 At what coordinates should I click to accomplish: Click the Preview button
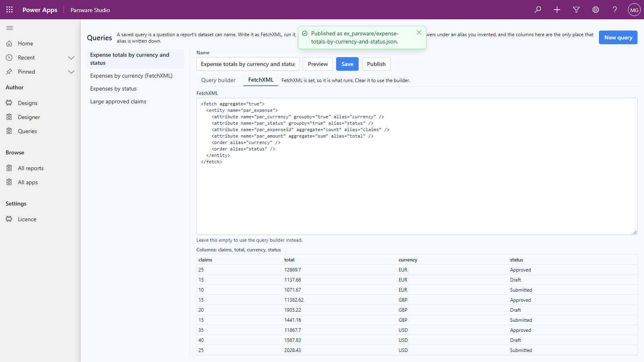pyautogui.click(x=318, y=64)
